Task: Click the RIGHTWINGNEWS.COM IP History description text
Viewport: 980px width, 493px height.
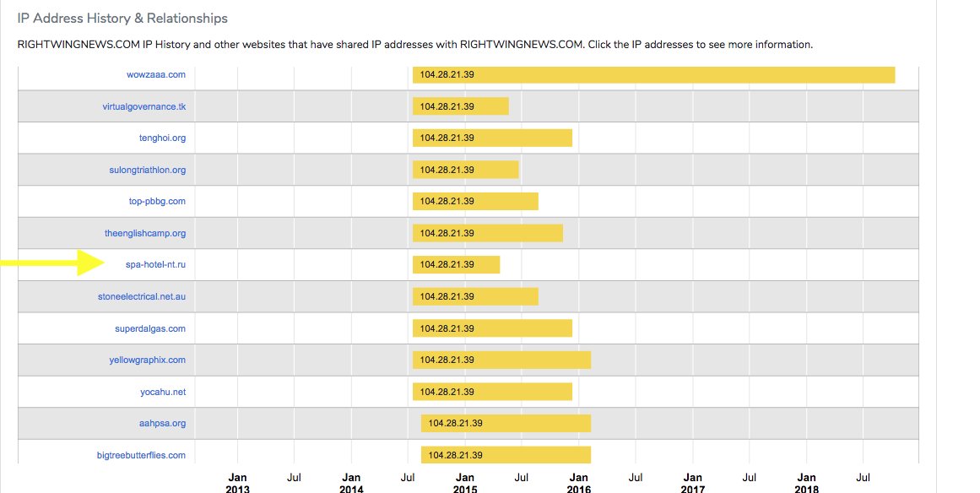Action: coord(415,45)
